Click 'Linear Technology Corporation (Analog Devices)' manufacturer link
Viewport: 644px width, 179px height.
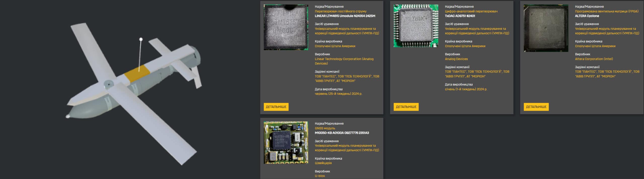coord(344,61)
